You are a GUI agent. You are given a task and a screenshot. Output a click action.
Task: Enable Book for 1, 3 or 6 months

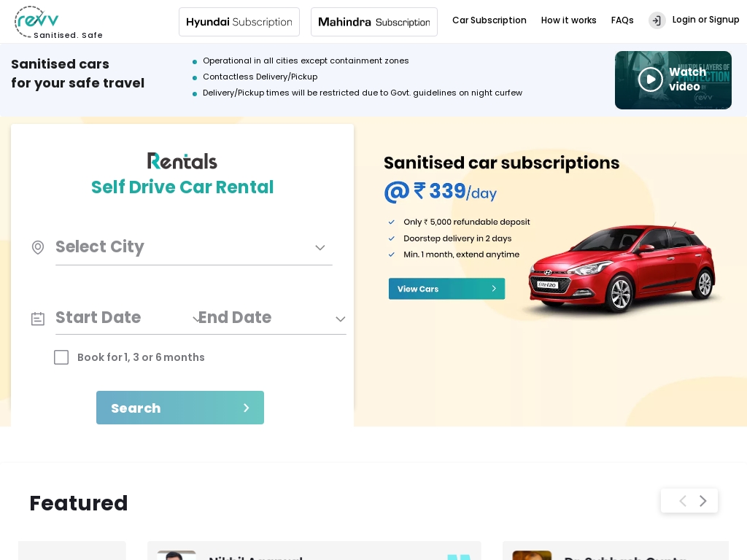pos(61,357)
